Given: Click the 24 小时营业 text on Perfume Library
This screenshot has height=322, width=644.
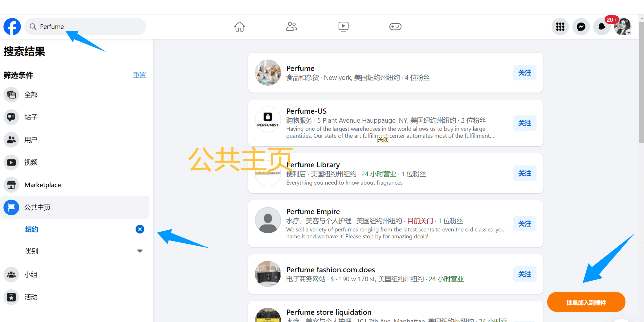Looking at the screenshot, I should pyautogui.click(x=379, y=174).
